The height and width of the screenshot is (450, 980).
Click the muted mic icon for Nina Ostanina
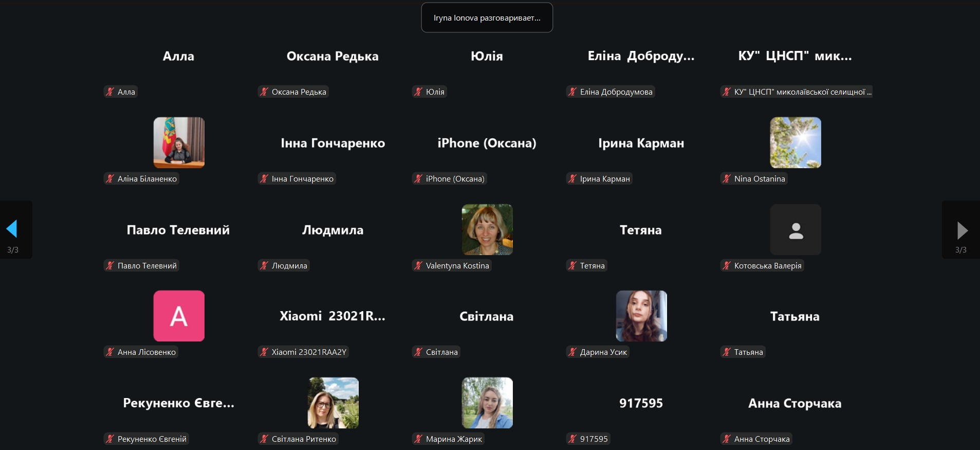pos(727,178)
